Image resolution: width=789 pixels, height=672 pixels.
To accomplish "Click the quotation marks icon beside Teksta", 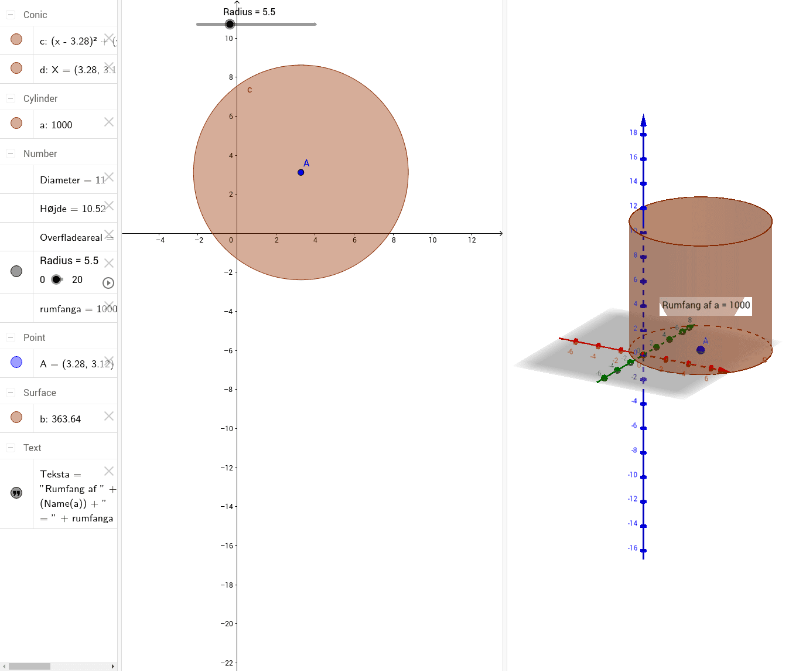I will 16,492.
